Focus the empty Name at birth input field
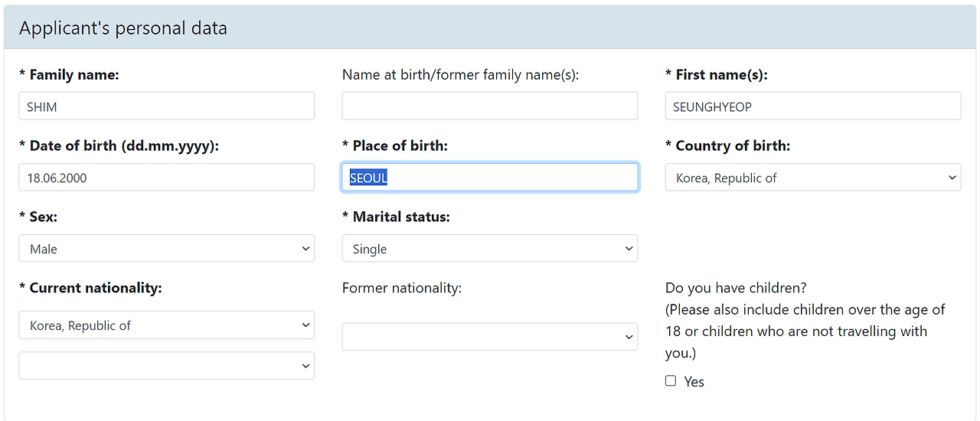 (489, 106)
